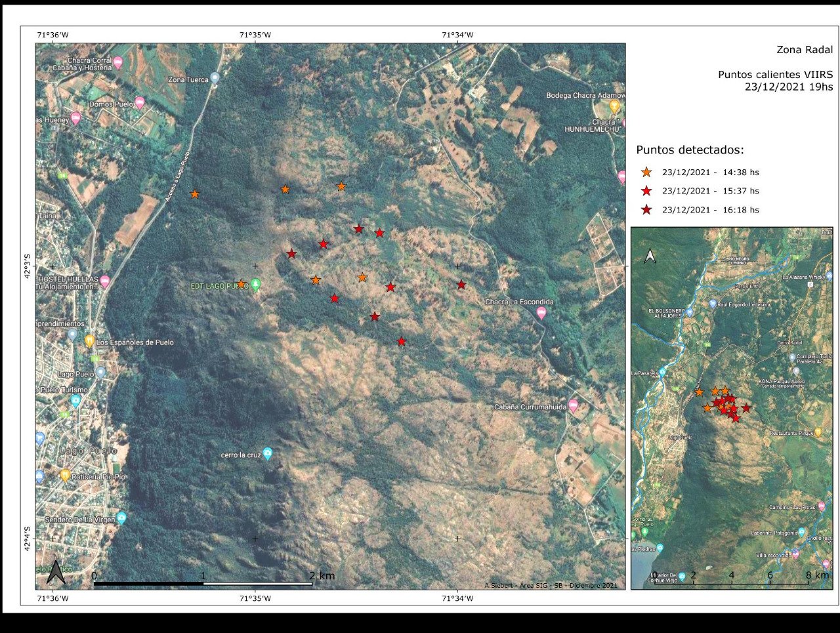Click the north arrow on inset map

click(650, 256)
